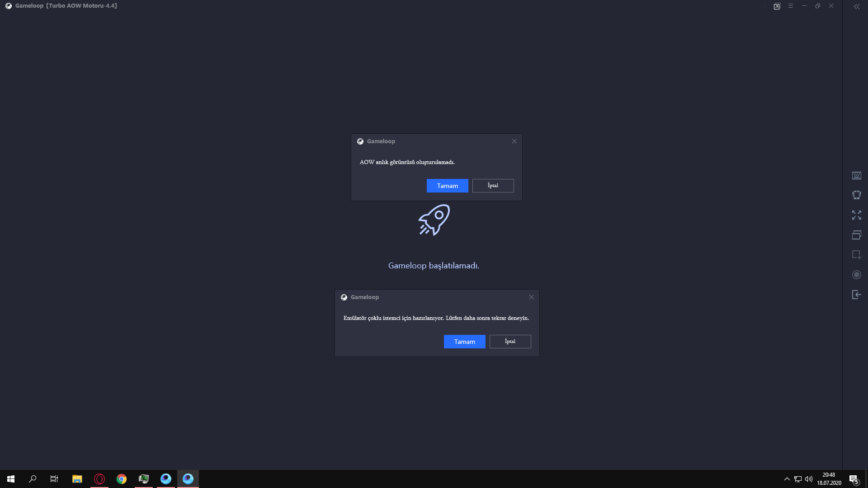The image size is (868, 488).
Task: Open the keyboard mapping tool in the sidebar
Action: click(856, 175)
